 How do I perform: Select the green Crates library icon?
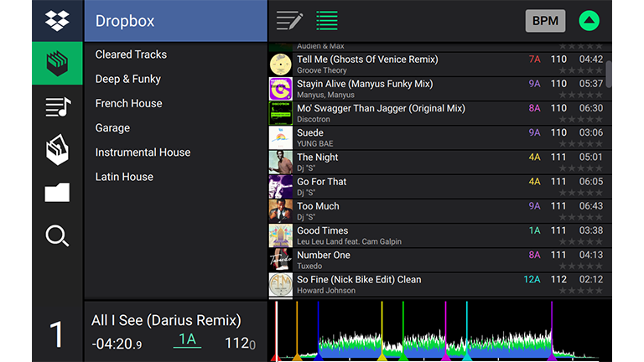pos(57,64)
